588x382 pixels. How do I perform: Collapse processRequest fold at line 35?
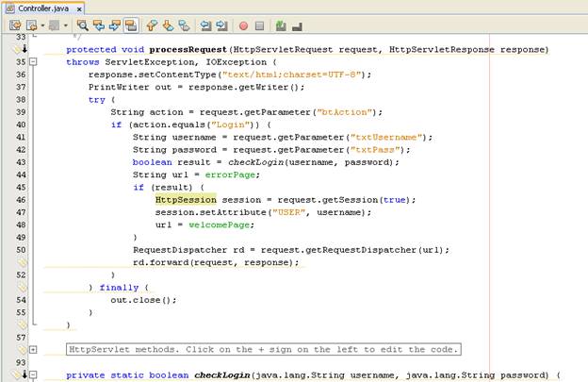33,61
